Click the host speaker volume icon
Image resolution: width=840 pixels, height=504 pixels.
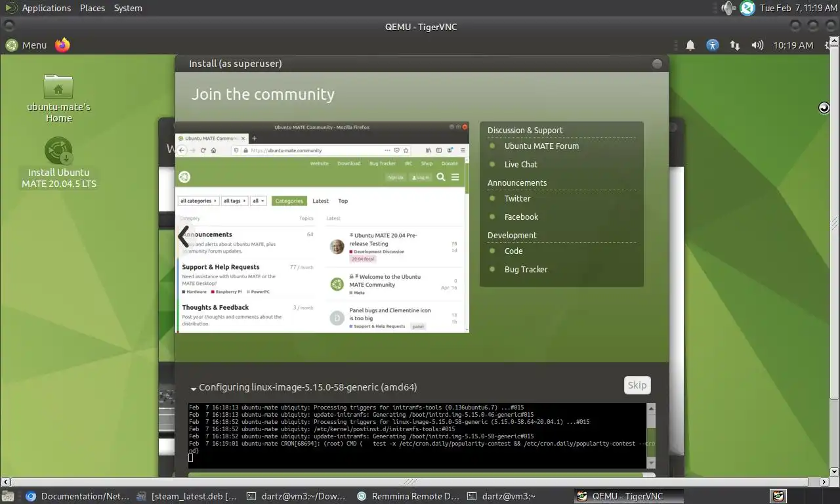pos(728,8)
